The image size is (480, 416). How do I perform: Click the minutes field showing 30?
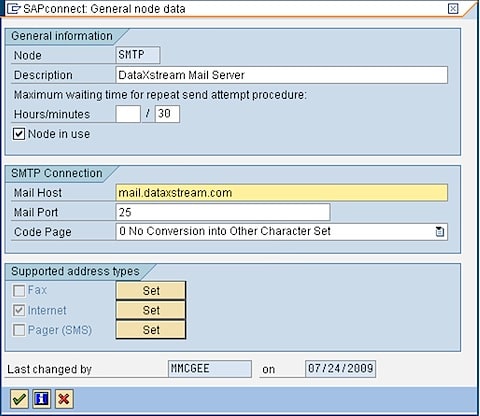pyautogui.click(x=167, y=114)
